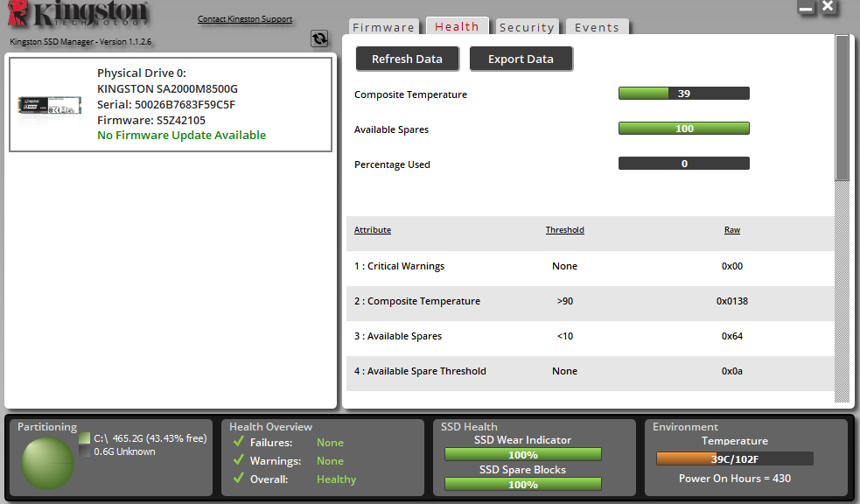Viewport: 860px width, 504px height.
Task: Click the Overall green checkmark icon
Action: point(239,479)
